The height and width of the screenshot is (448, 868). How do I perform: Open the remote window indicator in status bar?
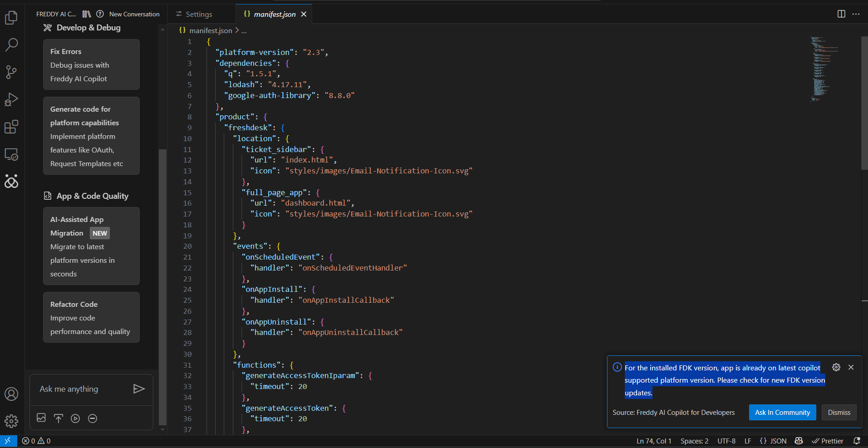pyautogui.click(x=8, y=441)
